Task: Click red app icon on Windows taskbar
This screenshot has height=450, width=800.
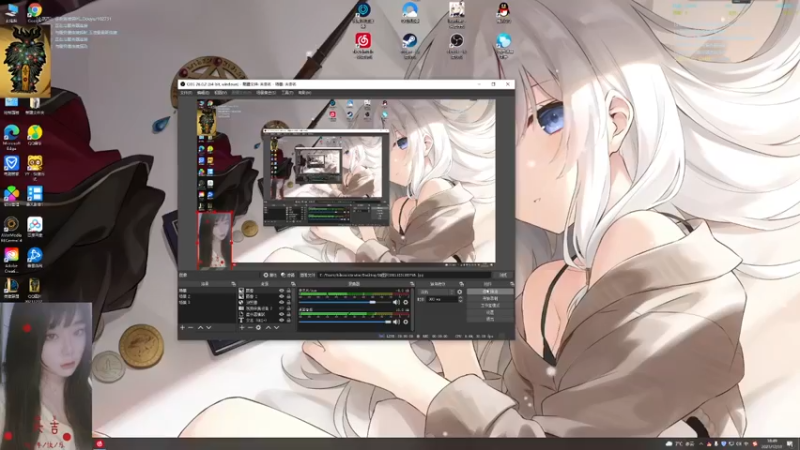Action: click(99, 444)
